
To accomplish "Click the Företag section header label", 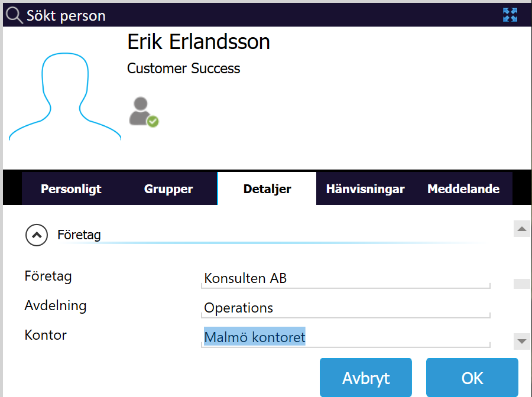I will click(x=79, y=235).
